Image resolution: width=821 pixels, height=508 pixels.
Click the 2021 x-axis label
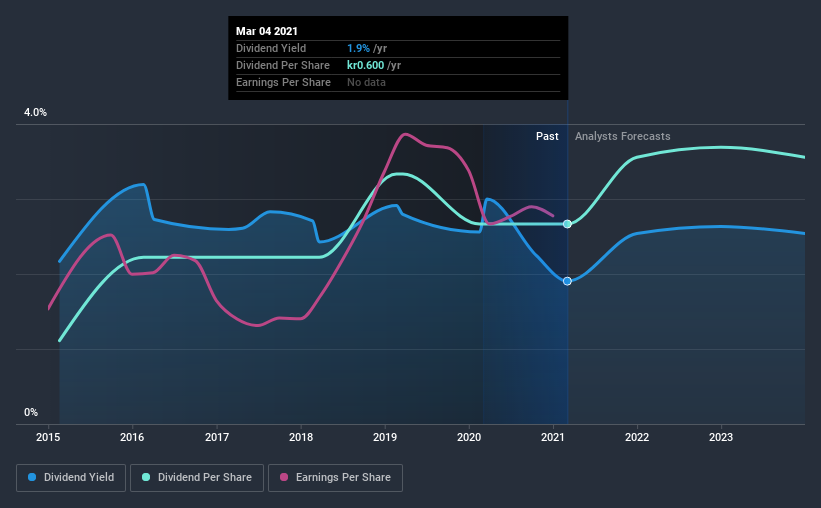[553, 437]
